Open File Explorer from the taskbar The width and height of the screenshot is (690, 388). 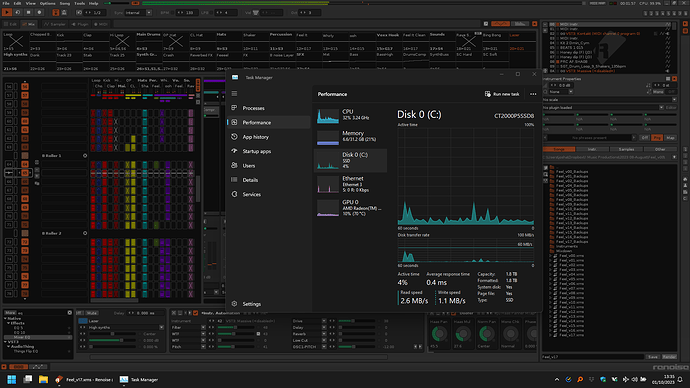[x=43, y=379]
